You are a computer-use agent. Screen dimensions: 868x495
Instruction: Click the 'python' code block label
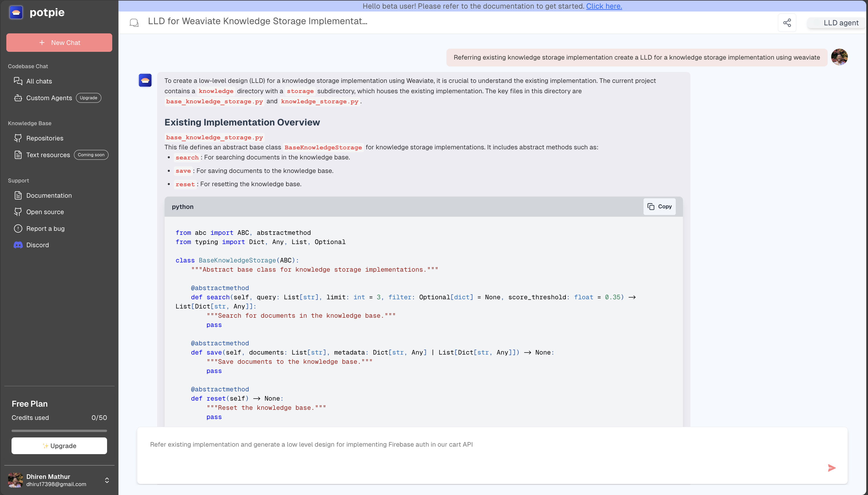(182, 207)
